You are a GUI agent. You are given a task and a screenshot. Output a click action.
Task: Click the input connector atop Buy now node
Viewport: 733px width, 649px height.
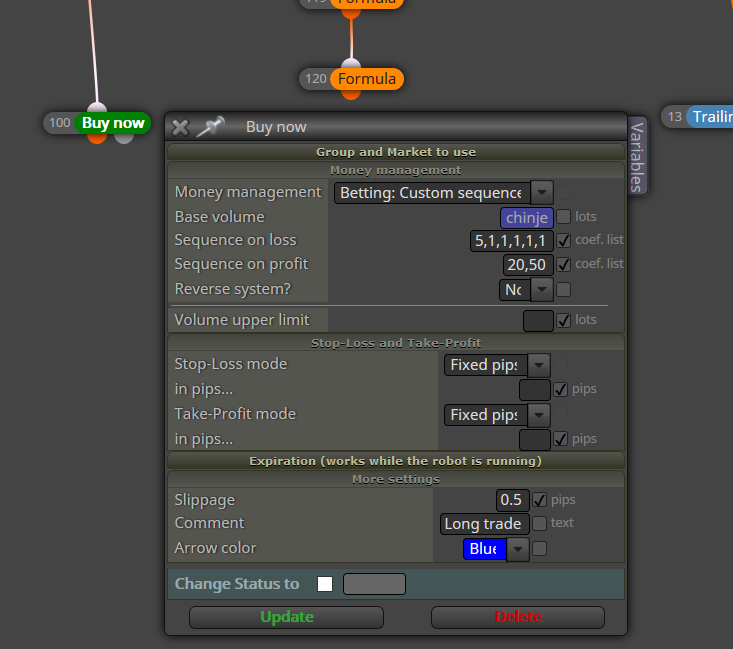(x=97, y=108)
